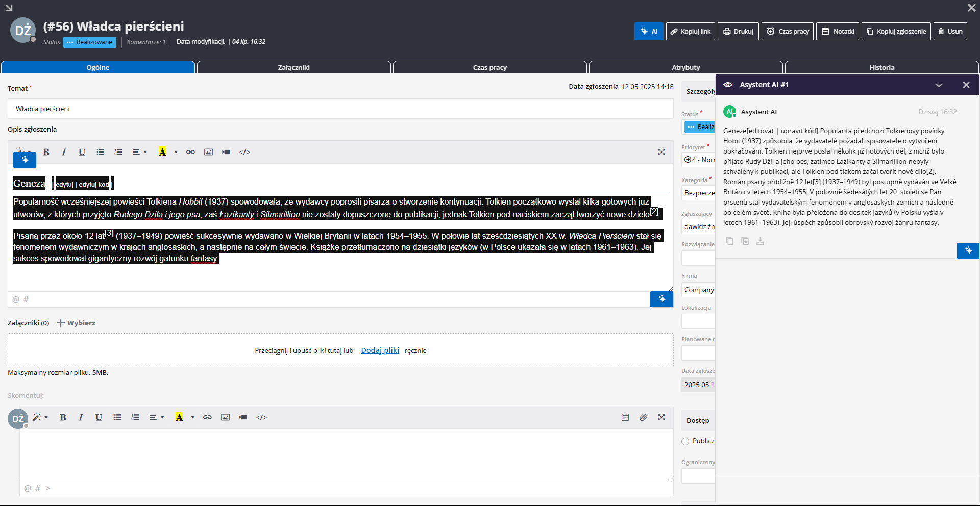Image resolution: width=980 pixels, height=506 pixels.
Task: Open the Status dropdown in details panel
Action: pyautogui.click(x=699, y=127)
